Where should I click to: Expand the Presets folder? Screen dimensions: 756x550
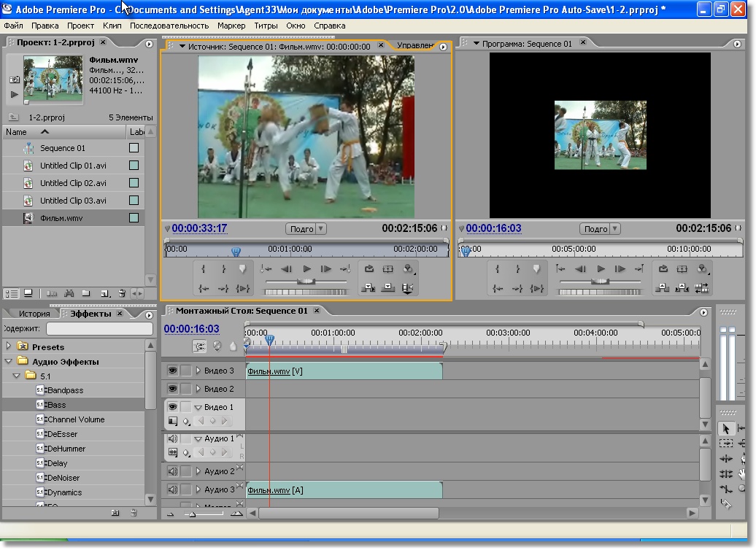[x=9, y=346]
